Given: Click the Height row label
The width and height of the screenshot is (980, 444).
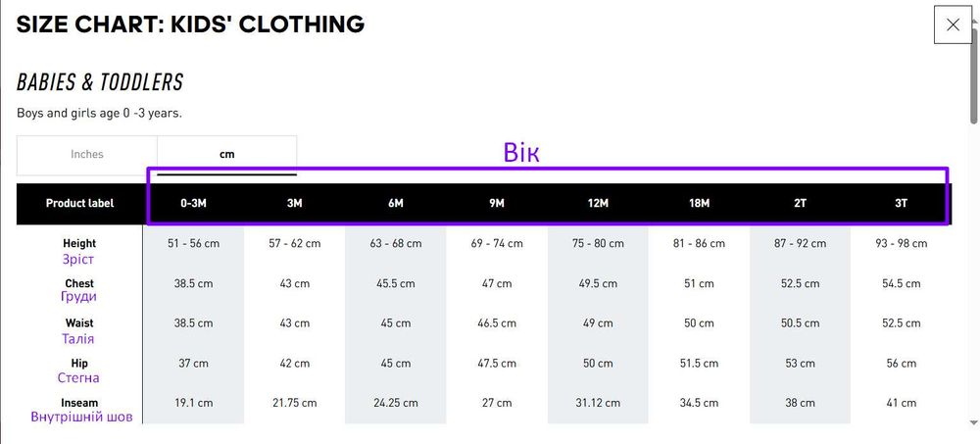Looking at the screenshot, I should tap(79, 243).
